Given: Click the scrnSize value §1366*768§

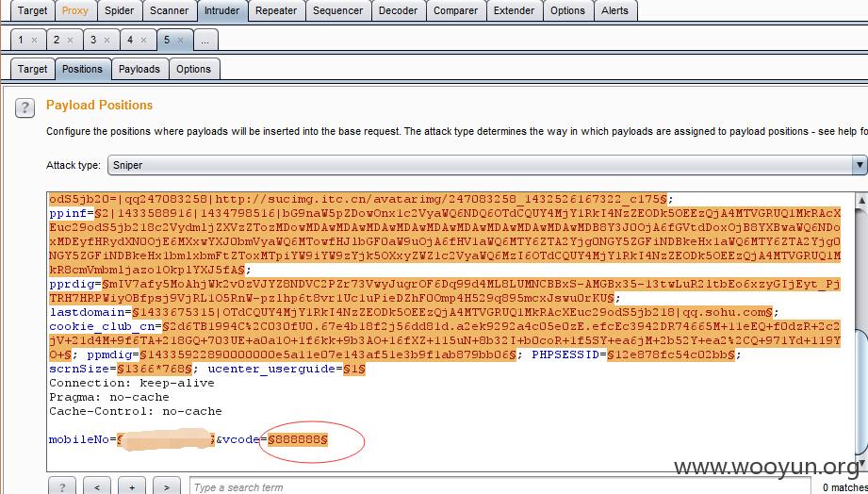Looking at the screenshot, I should 155,369.
